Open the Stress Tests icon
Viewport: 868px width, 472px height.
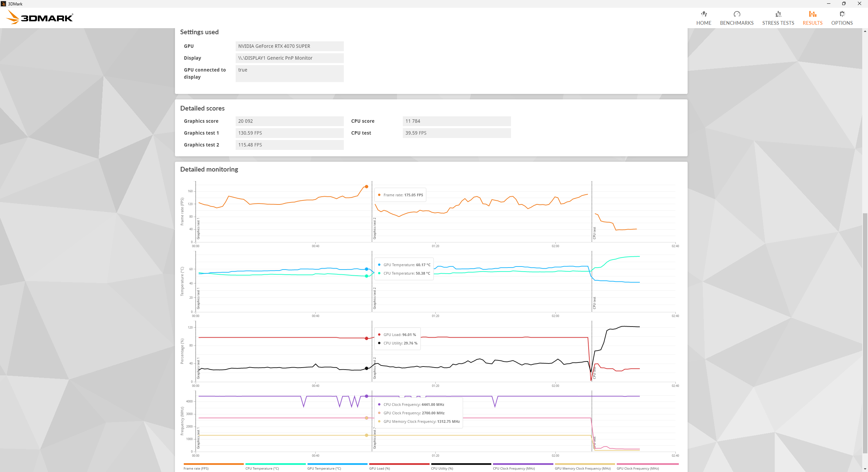[x=778, y=14]
